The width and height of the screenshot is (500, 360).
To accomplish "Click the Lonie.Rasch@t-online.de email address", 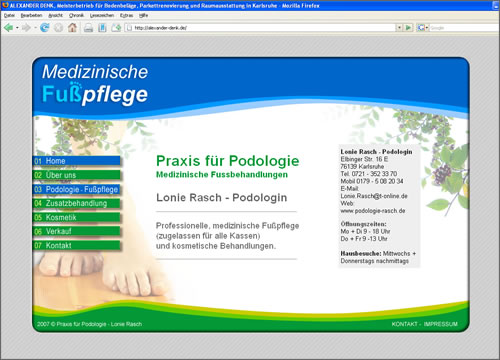I will coord(374,196).
